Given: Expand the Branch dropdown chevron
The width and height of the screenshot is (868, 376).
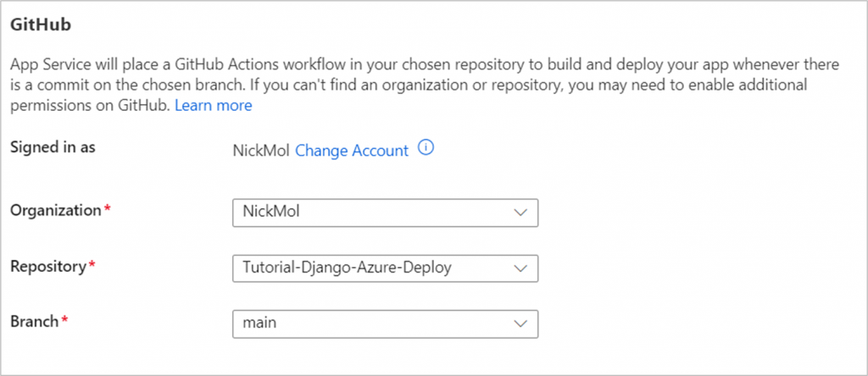Looking at the screenshot, I should pyautogui.click(x=520, y=323).
